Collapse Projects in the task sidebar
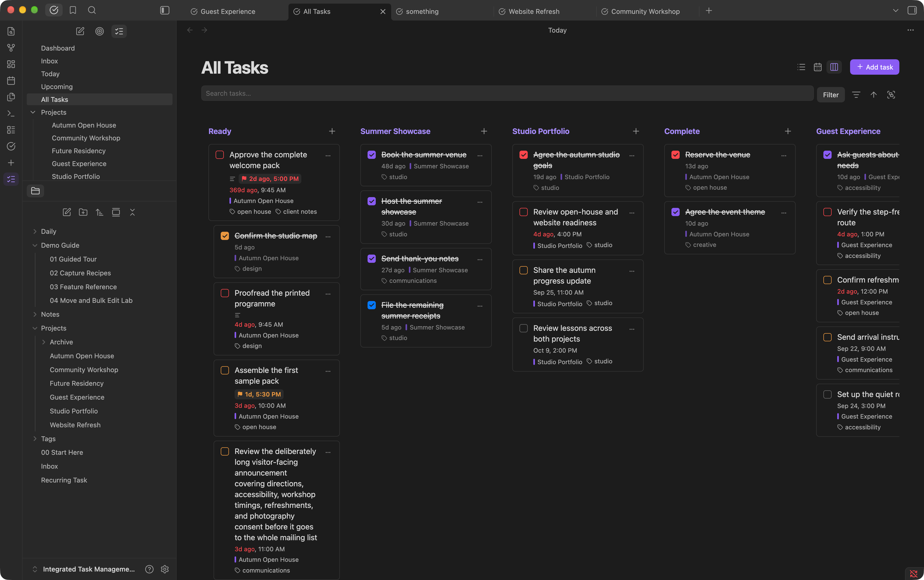This screenshot has height=580, width=924. pyautogui.click(x=33, y=112)
